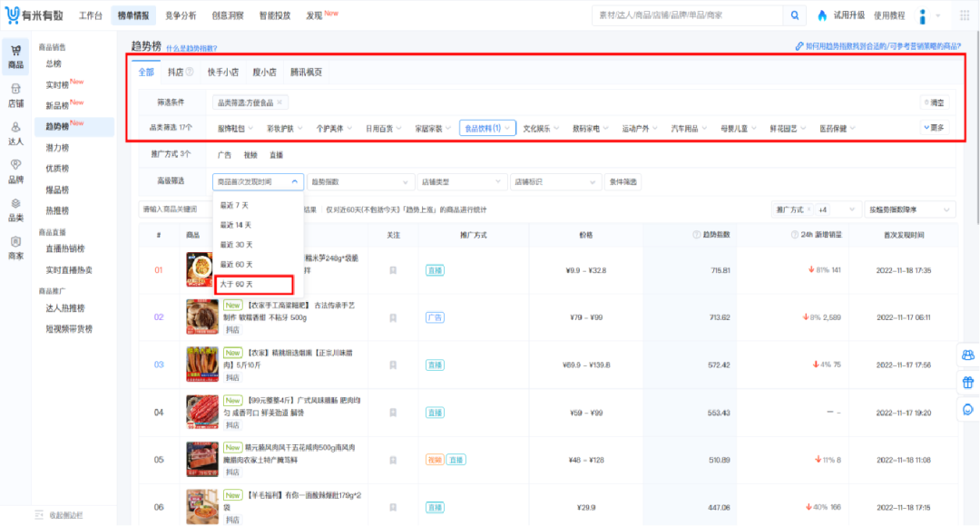The height and width of the screenshot is (526, 980).
Task: Open the 什么是趋势指数? help link
Action: click(191, 48)
